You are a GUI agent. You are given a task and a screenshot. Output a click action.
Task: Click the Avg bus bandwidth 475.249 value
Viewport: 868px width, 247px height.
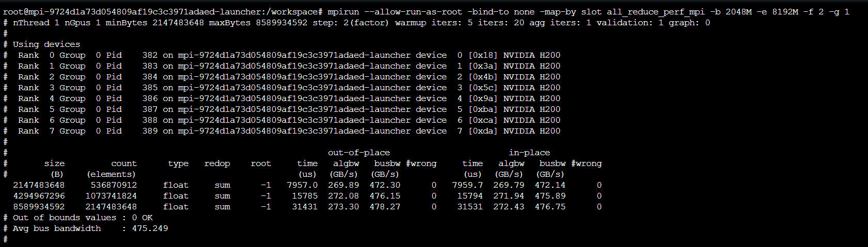pos(150,228)
